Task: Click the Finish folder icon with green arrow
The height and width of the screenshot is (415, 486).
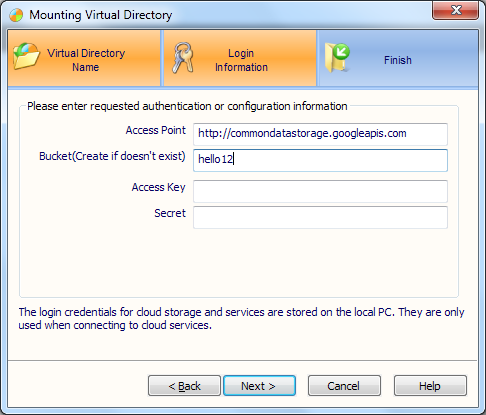Action: (337, 57)
